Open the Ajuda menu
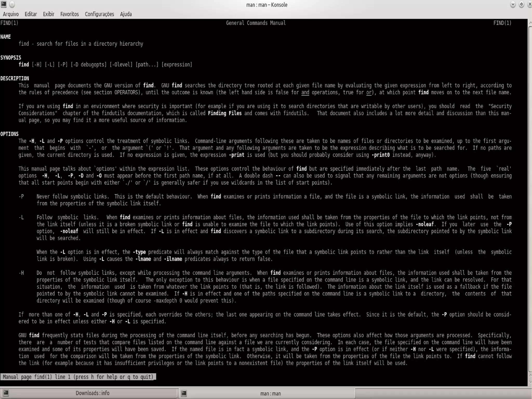Screen dimensions: 532x399 click(126, 14)
